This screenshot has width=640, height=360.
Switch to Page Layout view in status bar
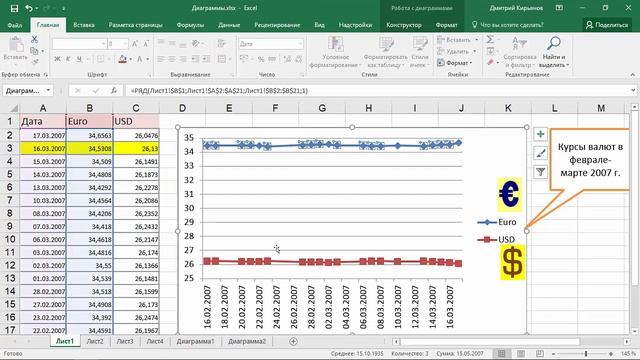click(521, 353)
